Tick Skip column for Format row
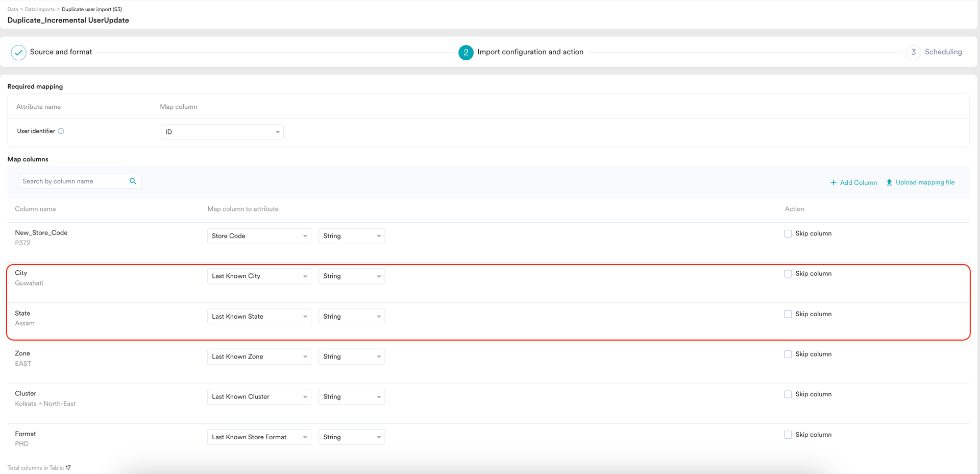Screen dimensions: 980x474 click(x=788, y=435)
